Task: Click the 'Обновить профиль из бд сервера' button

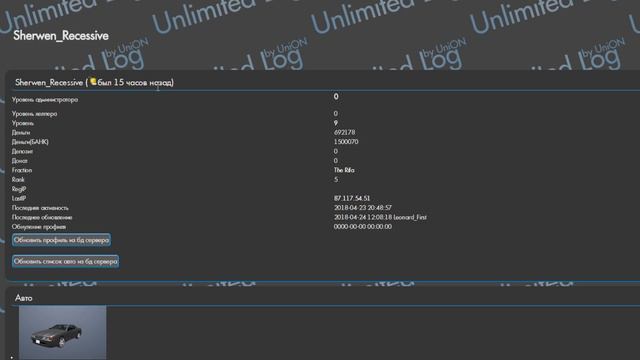Action: coord(61,240)
